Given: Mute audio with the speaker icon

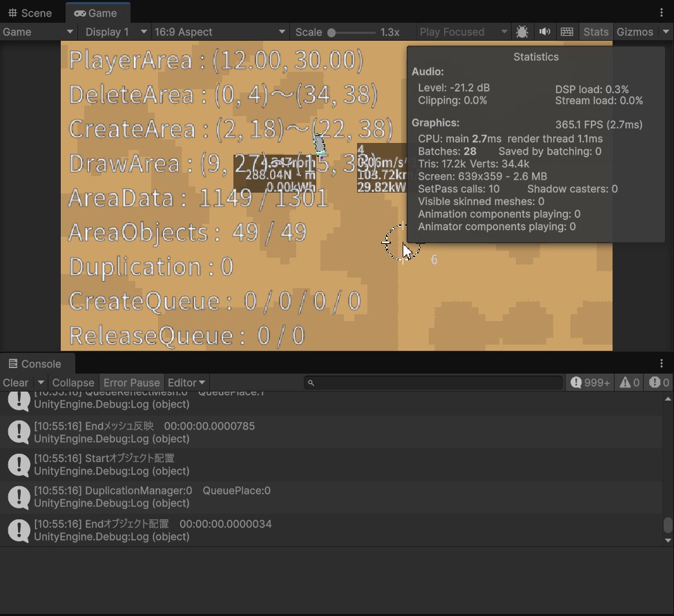Looking at the screenshot, I should click(x=545, y=32).
